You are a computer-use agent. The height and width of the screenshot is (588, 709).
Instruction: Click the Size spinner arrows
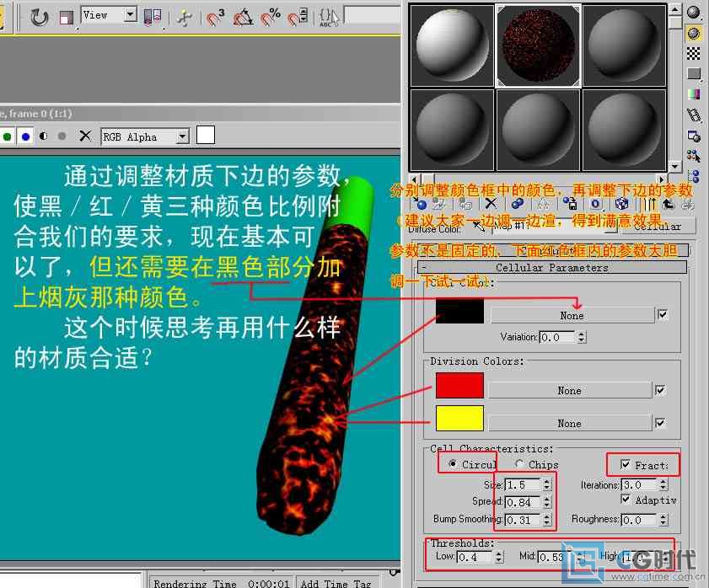[547, 484]
